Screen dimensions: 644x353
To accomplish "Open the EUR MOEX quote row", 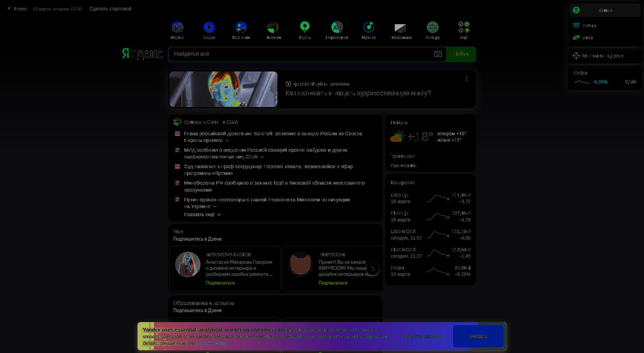I will (x=431, y=253).
